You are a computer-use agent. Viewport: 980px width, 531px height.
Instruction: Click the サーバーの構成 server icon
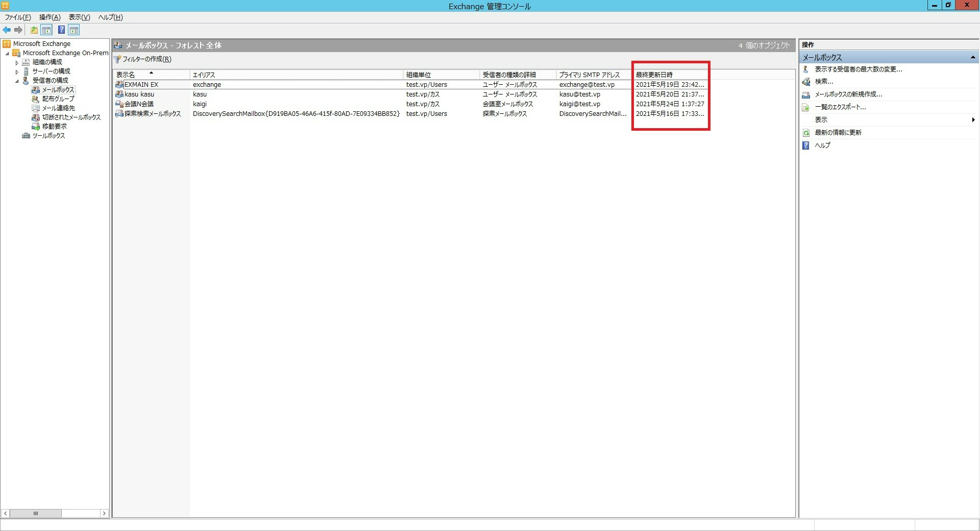(26, 71)
